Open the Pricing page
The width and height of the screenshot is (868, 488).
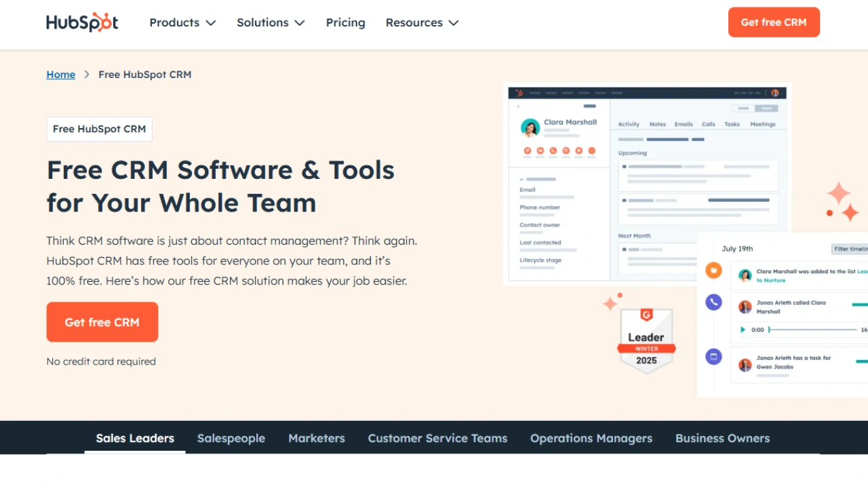click(x=345, y=22)
